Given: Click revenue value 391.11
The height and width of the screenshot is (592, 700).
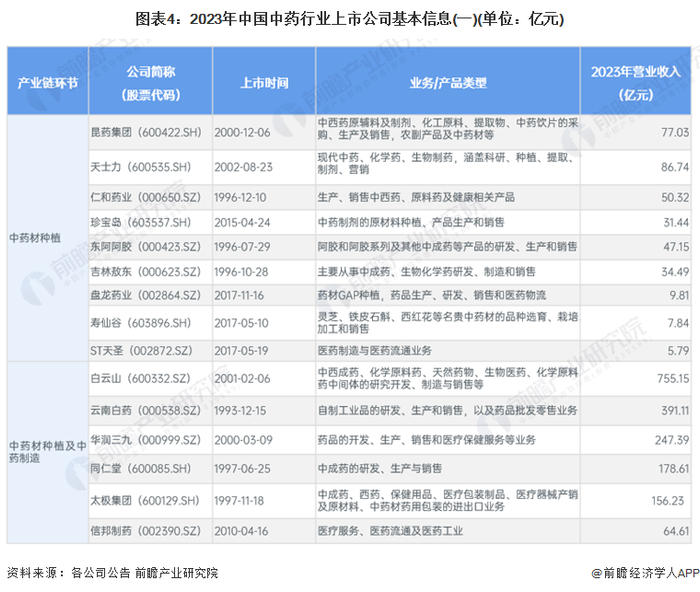Looking at the screenshot, I should pos(675,410).
